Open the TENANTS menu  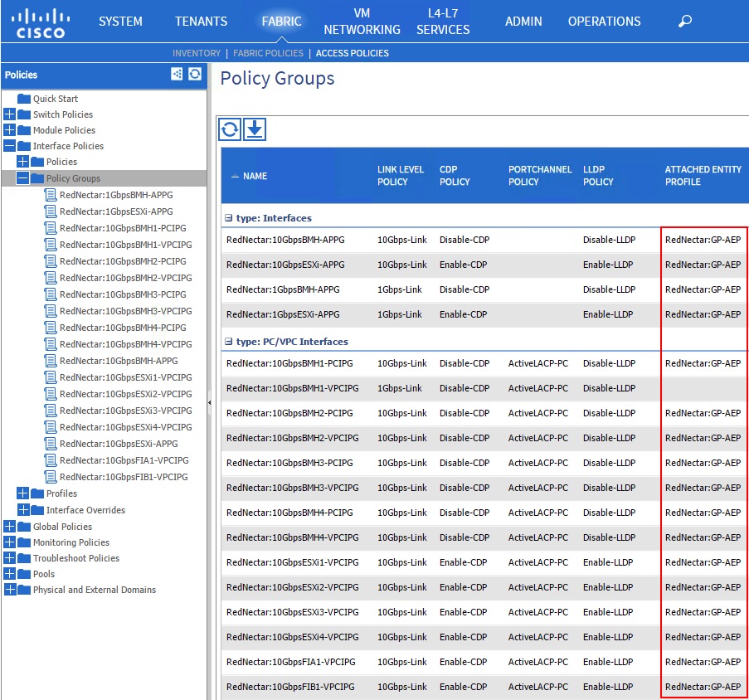click(202, 22)
